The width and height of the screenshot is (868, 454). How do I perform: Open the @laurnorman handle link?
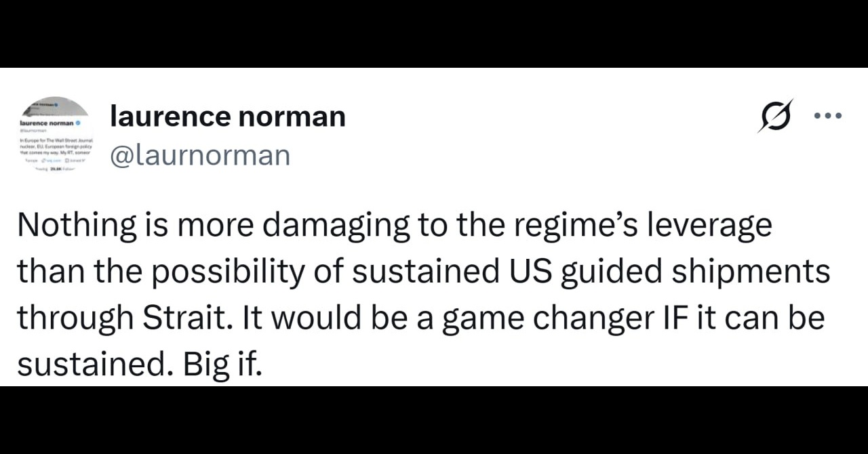pos(200,155)
